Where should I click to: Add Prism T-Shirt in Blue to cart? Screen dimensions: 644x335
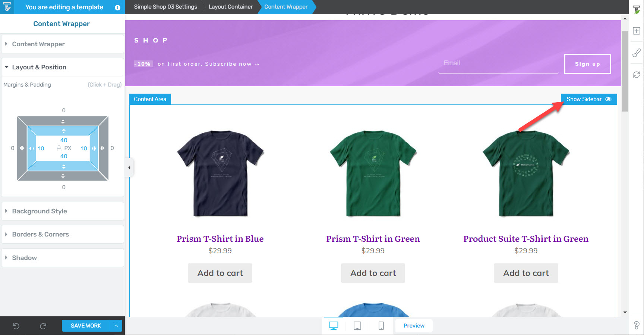220,273
